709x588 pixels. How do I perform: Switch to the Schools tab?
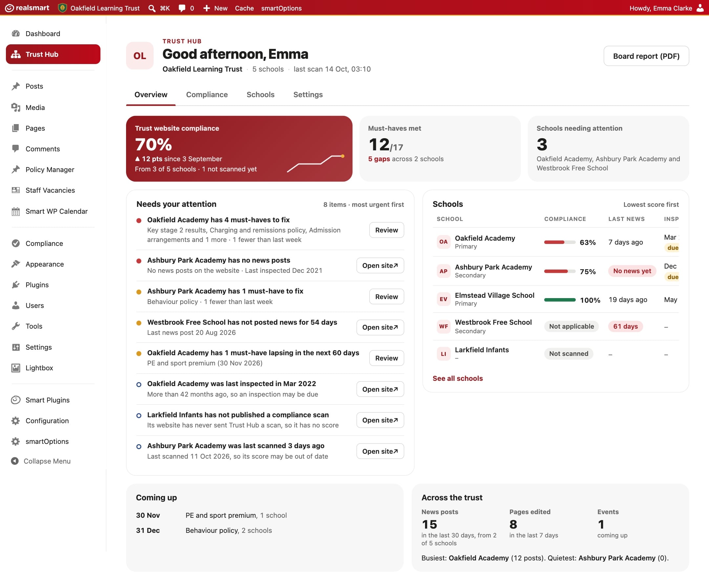click(x=260, y=95)
